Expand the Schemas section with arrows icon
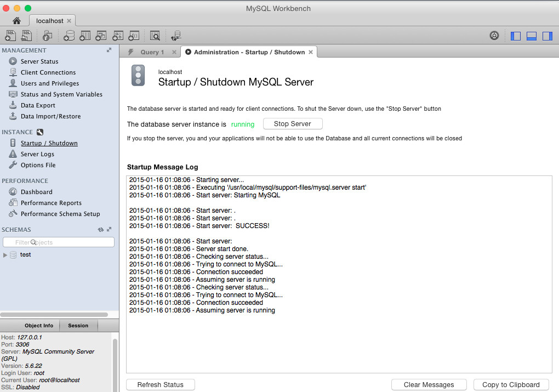 click(109, 230)
